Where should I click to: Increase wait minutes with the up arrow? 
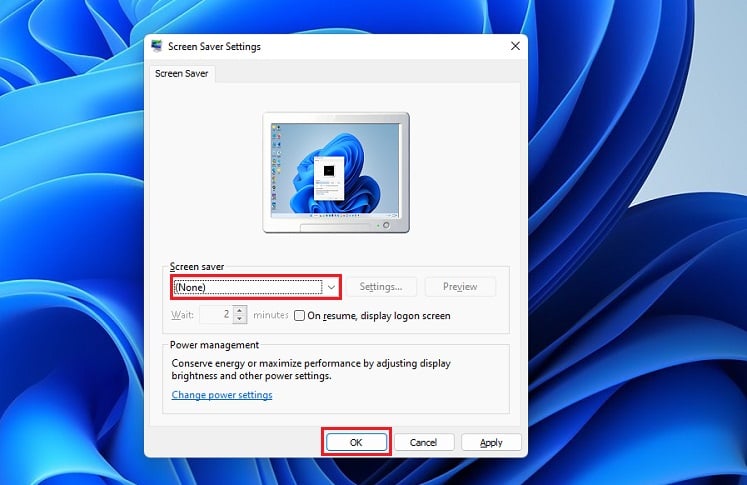tap(240, 310)
